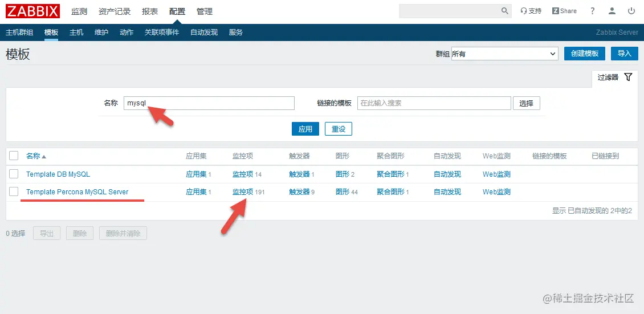Focus the 链接的模板 search field
This screenshot has width=644, height=314.
point(434,103)
